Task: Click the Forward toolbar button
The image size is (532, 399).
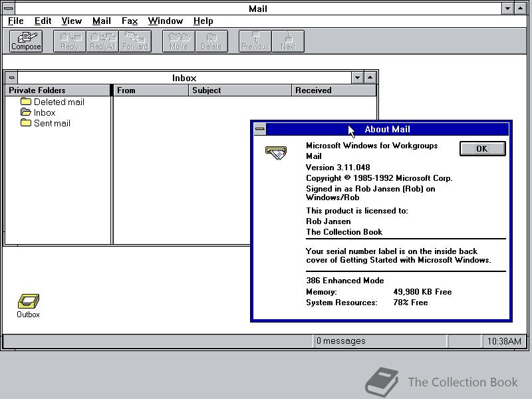Action: tap(135, 41)
